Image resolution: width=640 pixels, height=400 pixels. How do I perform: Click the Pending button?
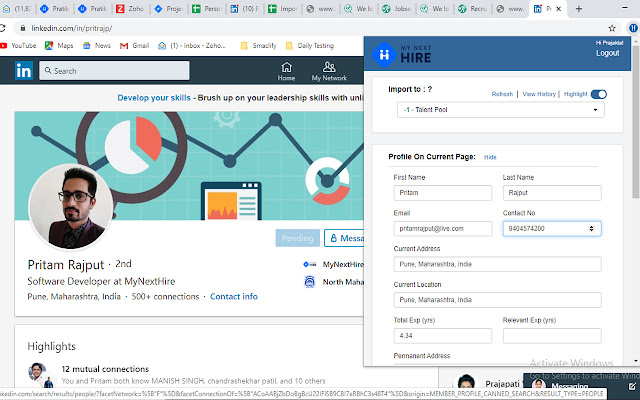(297, 238)
